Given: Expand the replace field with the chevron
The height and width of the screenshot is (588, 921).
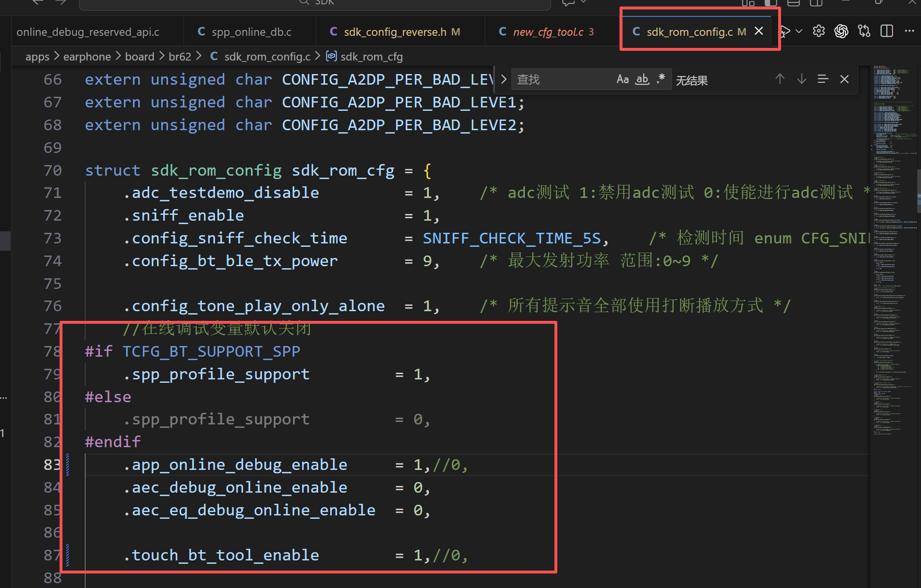Looking at the screenshot, I should [504, 79].
